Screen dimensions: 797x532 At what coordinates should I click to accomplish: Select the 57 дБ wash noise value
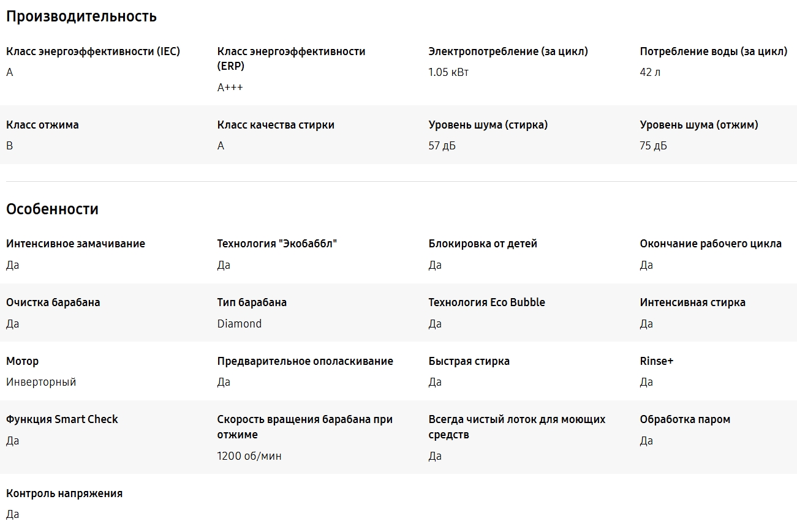[x=442, y=146]
